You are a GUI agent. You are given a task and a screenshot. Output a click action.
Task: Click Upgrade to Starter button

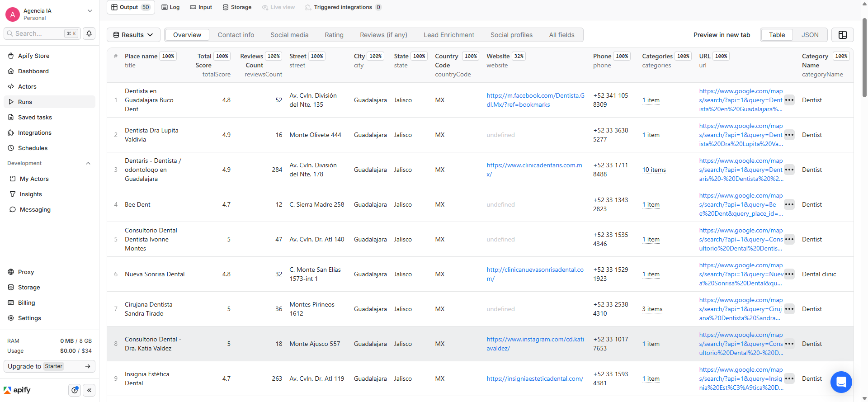click(x=49, y=366)
